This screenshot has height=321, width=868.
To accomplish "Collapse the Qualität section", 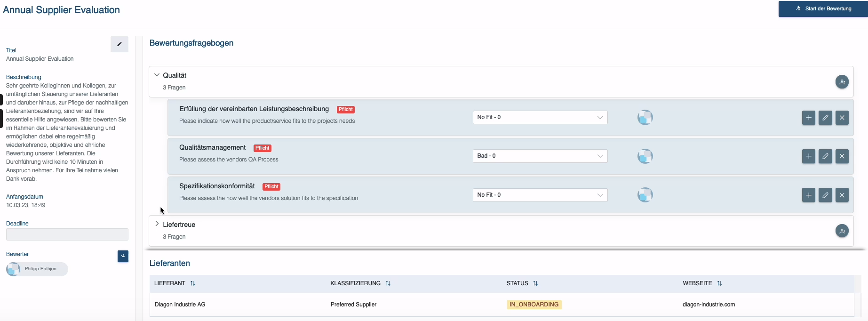I will [157, 75].
